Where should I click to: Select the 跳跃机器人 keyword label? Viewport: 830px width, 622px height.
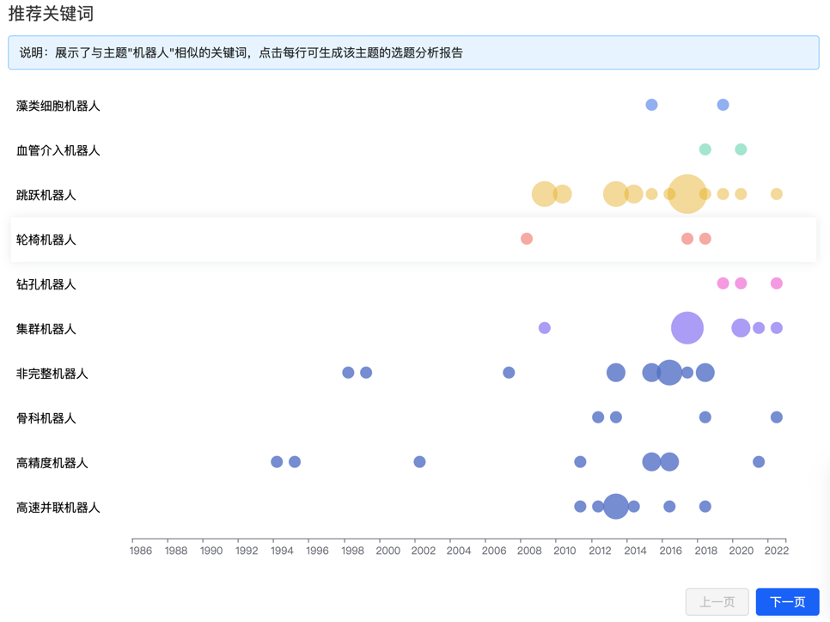(x=46, y=195)
